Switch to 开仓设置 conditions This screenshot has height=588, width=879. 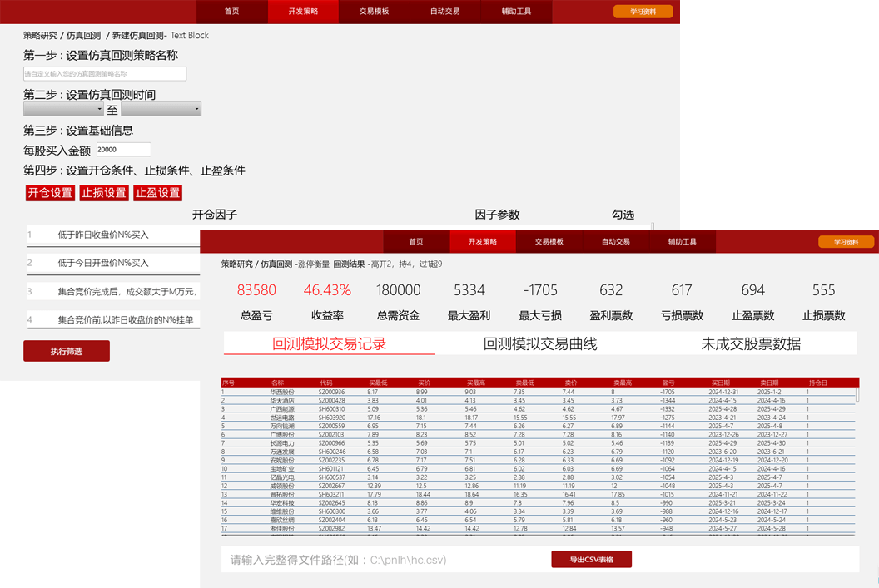pos(50,193)
